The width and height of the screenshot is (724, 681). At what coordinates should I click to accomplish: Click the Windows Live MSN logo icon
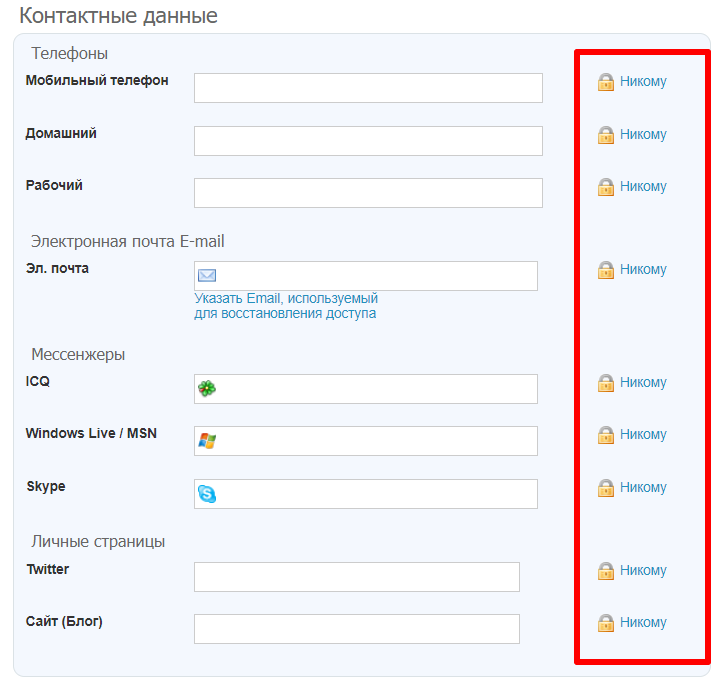pyautogui.click(x=207, y=441)
